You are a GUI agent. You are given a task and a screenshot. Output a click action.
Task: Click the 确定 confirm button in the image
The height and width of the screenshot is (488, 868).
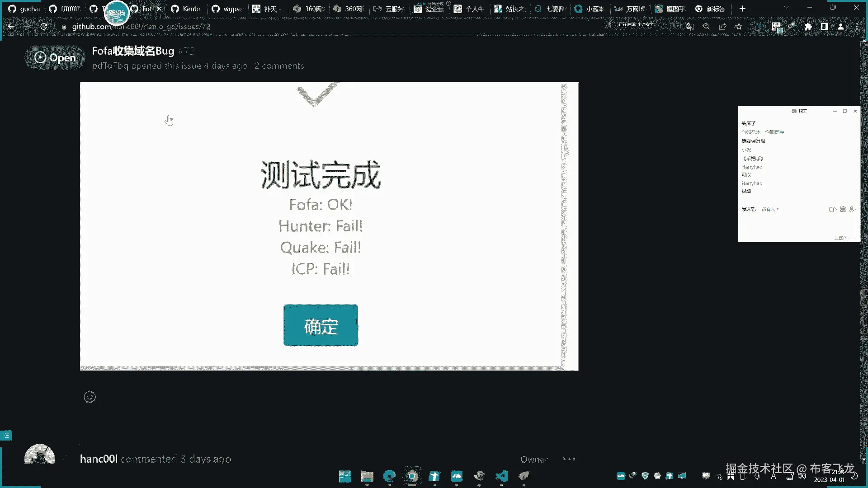coord(321,325)
